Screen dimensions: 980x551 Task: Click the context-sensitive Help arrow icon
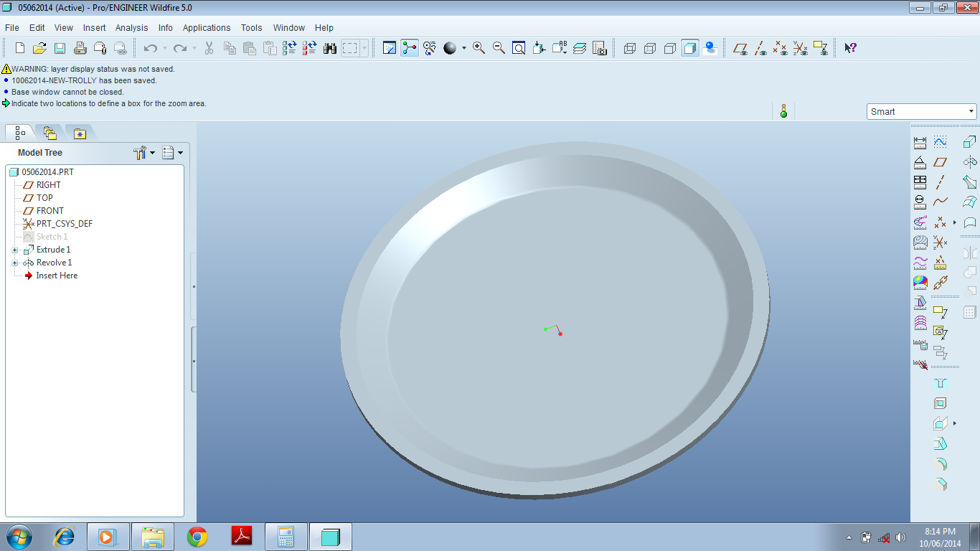tap(850, 48)
